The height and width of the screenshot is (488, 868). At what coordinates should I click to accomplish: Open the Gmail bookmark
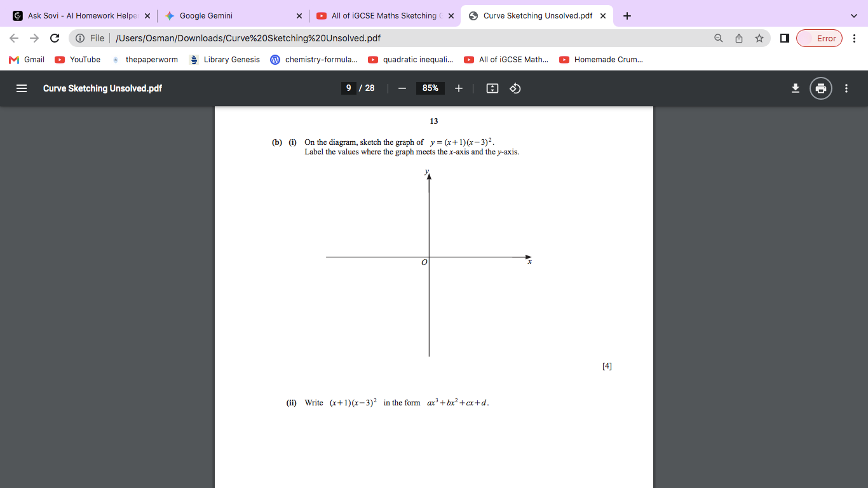coord(27,60)
